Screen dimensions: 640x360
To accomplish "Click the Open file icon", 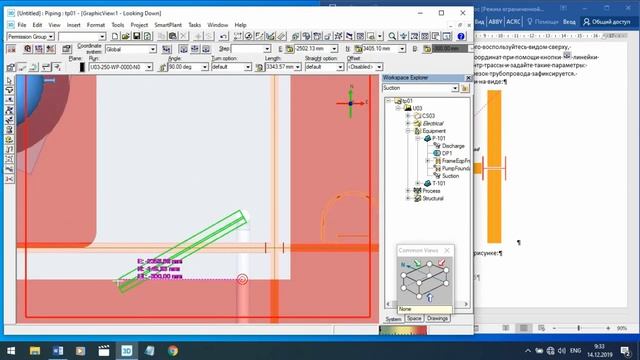I will pyautogui.click(x=126, y=36).
